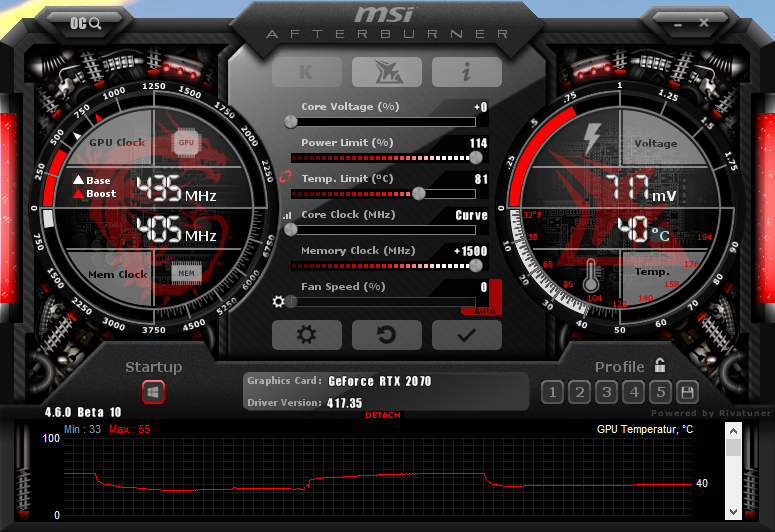This screenshot has width=775, height=532.
Task: Click the Min : 33 graph label
Action: pyautogui.click(x=83, y=429)
